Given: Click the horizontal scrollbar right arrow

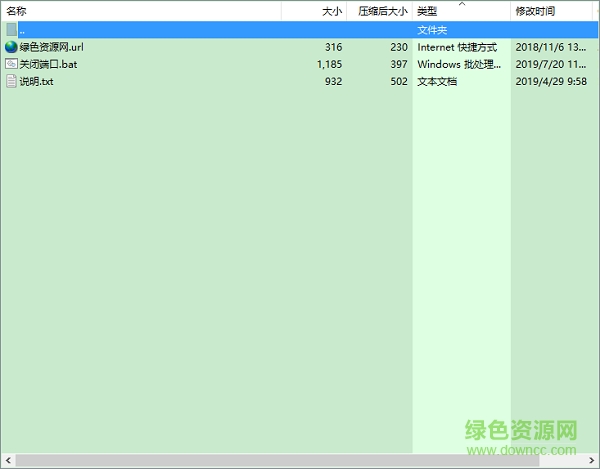Looking at the screenshot, I should pyautogui.click(x=592, y=460).
